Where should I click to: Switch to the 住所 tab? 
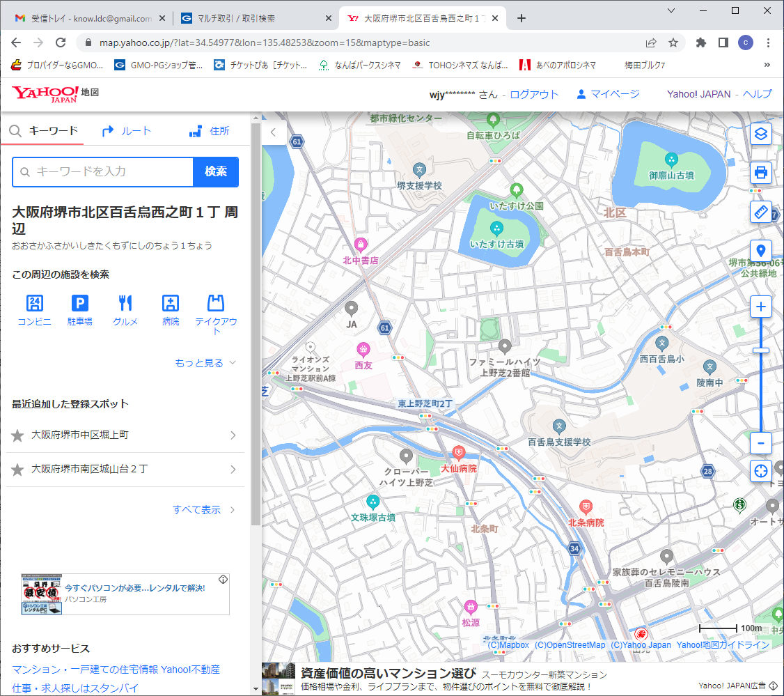click(210, 131)
